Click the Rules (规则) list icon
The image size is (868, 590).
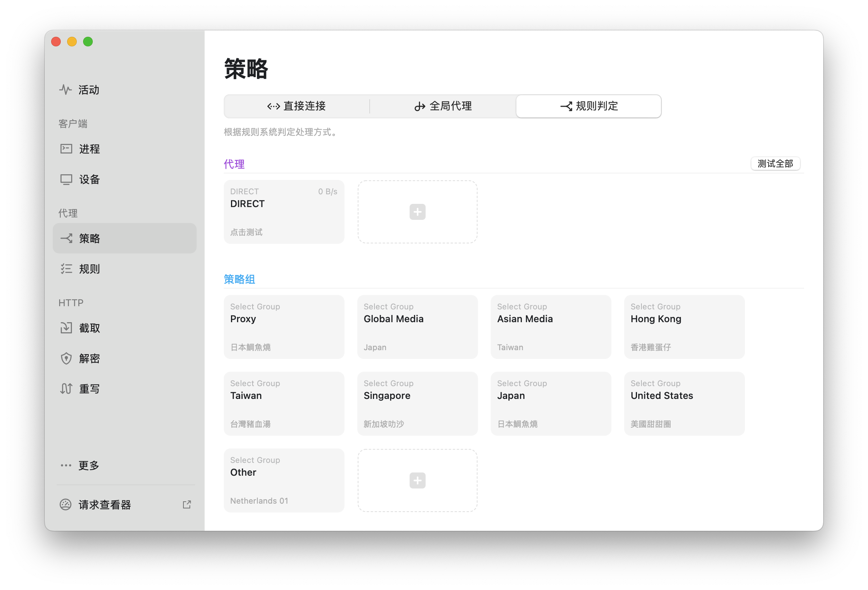pyautogui.click(x=66, y=269)
